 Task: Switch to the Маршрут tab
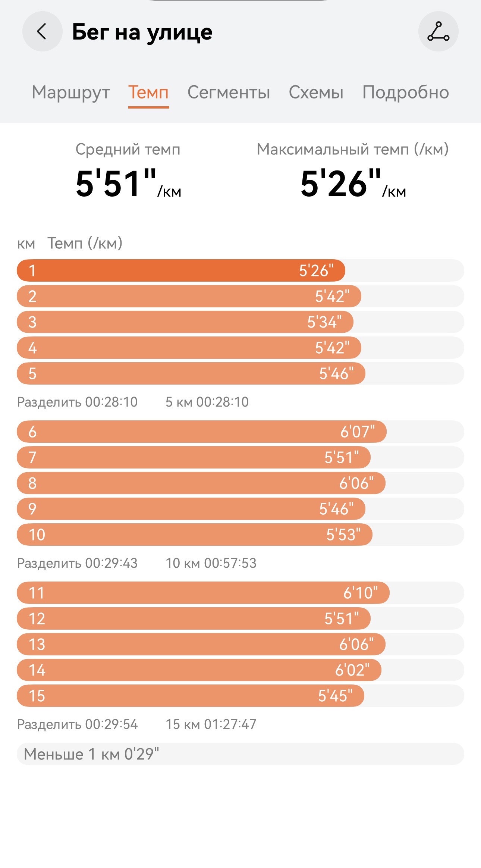(x=71, y=92)
